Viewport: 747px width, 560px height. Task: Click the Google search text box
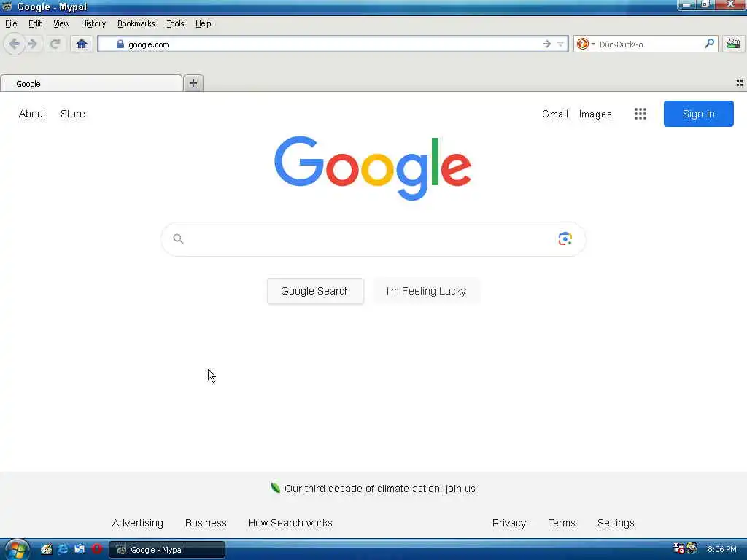(x=373, y=239)
